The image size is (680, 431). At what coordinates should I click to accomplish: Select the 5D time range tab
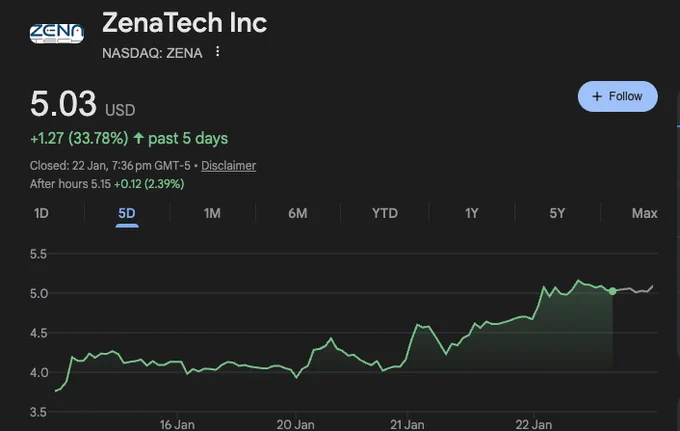tap(127, 213)
